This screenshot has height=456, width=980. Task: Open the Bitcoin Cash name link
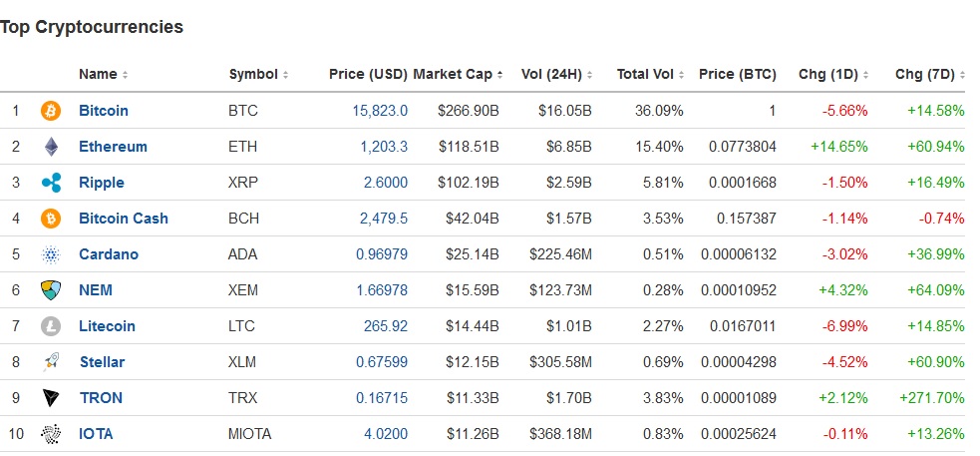tap(124, 219)
